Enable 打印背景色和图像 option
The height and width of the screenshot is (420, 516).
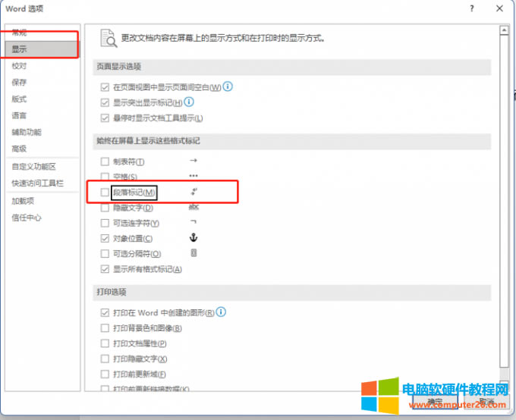[x=105, y=328]
